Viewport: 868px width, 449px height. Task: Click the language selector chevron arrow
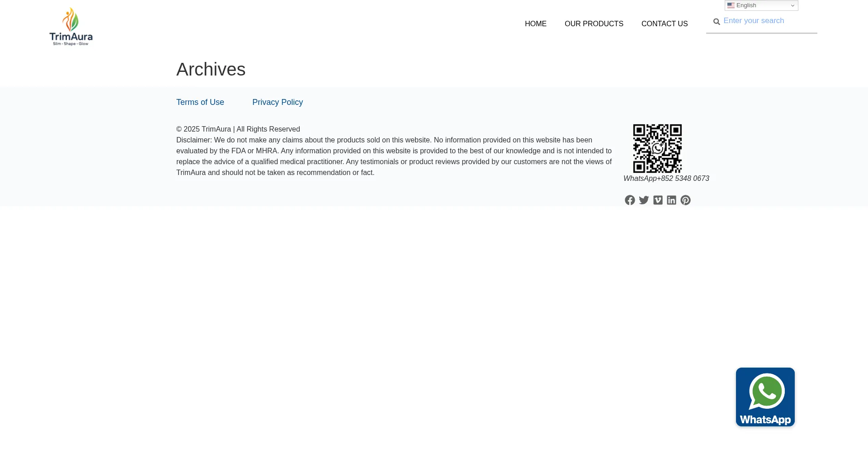[792, 5]
